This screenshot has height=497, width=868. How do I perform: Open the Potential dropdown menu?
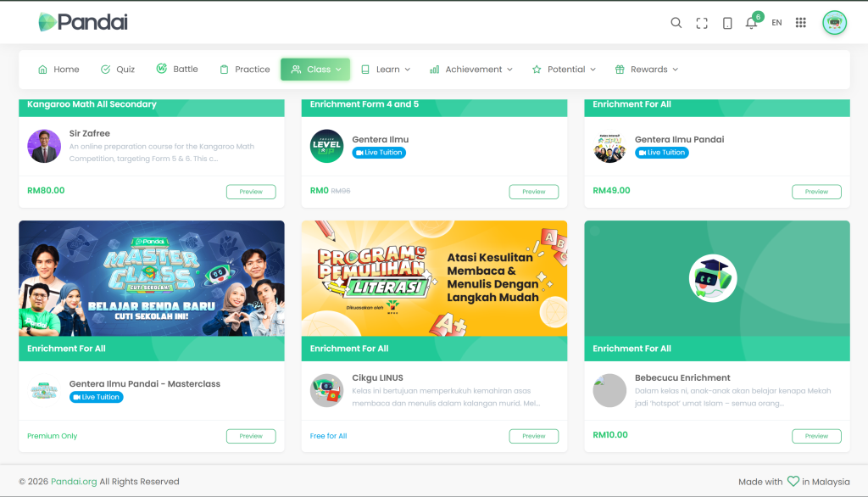[x=564, y=70]
